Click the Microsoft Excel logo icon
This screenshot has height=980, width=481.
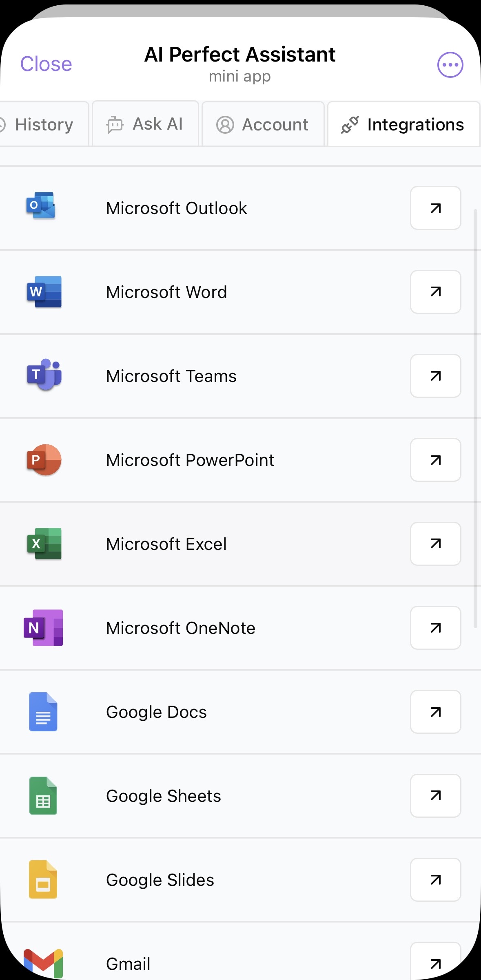[x=44, y=544]
